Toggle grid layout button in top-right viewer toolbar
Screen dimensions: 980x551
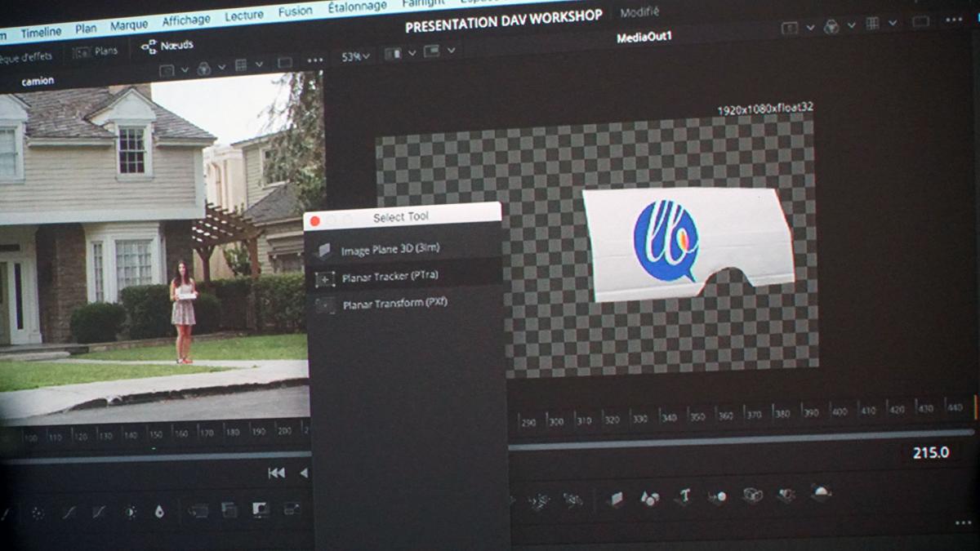[873, 24]
